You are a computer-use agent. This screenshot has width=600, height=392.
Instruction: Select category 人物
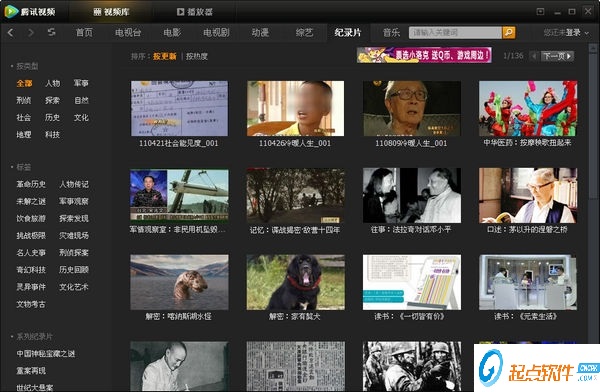52,83
